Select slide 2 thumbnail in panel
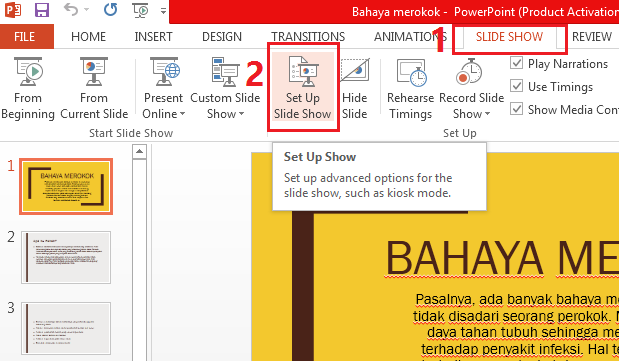 (66, 257)
